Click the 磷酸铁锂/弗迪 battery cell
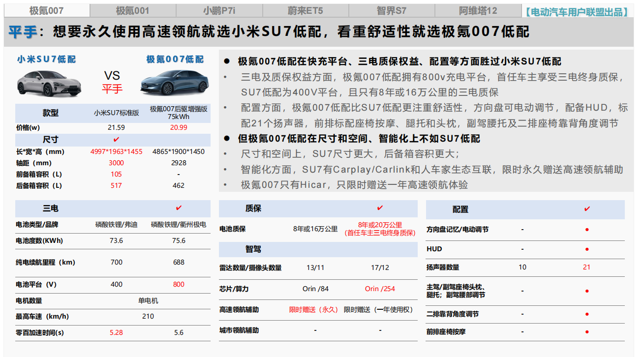Screen dimensions: 644x357 coord(117,225)
